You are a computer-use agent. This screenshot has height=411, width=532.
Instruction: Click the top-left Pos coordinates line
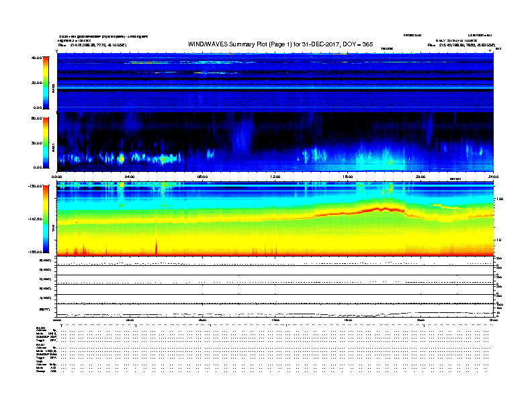pos(92,45)
